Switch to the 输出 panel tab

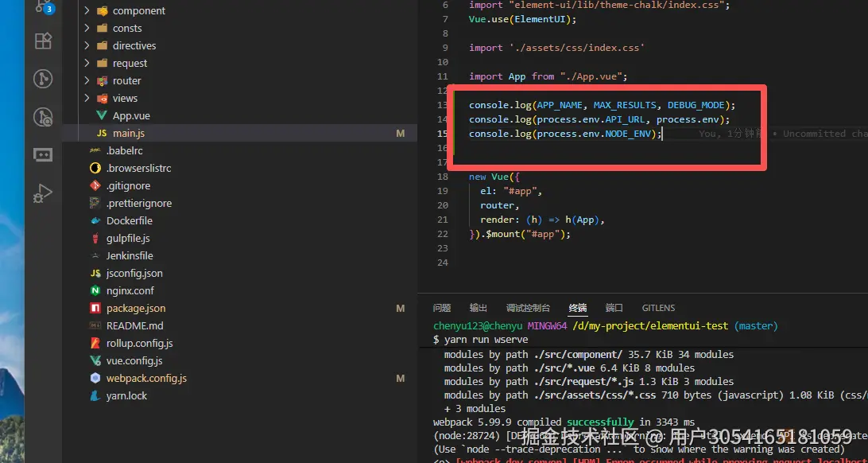tap(479, 308)
